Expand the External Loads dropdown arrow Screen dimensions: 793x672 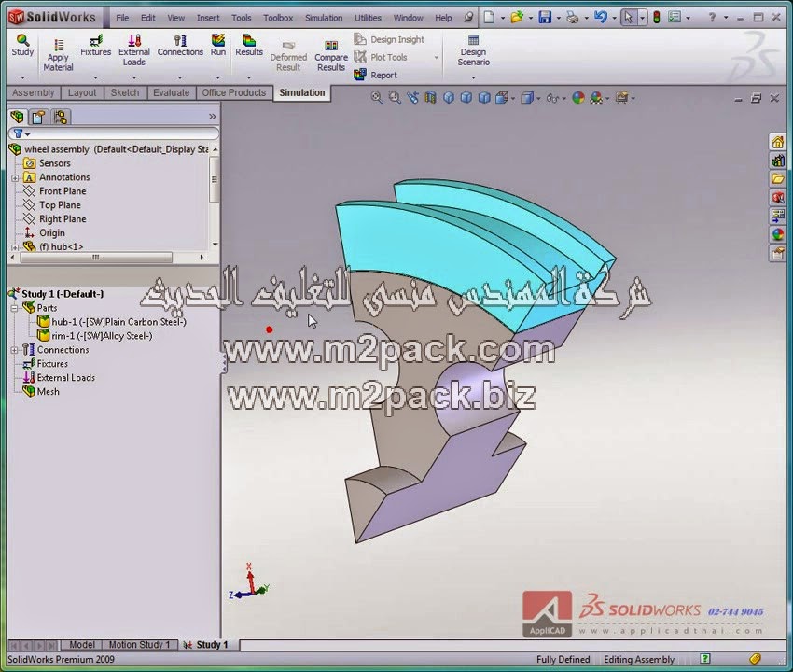(134, 77)
